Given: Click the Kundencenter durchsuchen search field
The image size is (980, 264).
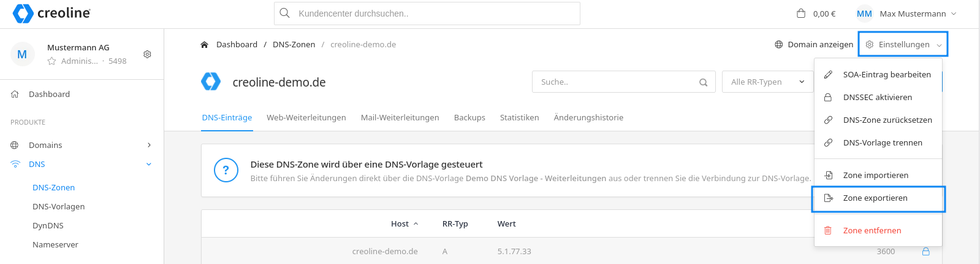Looking at the screenshot, I should pyautogui.click(x=427, y=14).
